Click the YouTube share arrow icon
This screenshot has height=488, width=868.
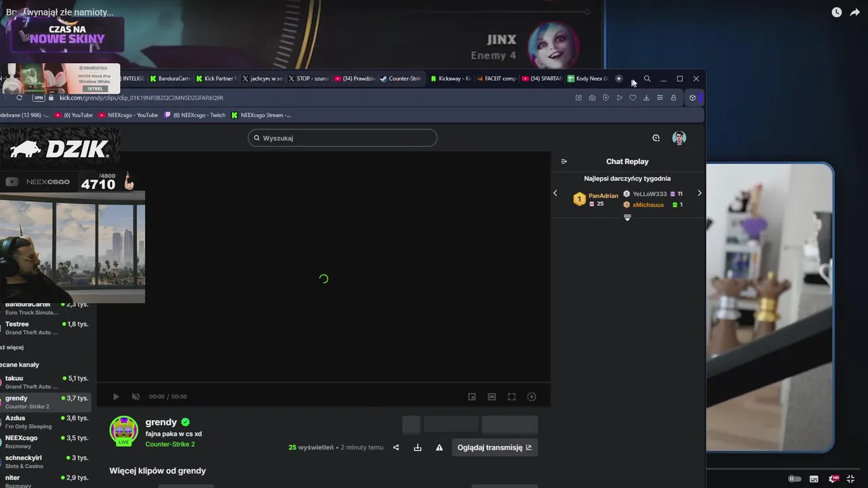854,12
